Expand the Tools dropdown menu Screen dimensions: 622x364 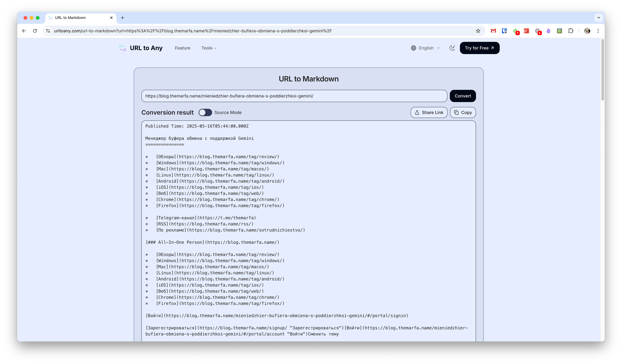209,48
